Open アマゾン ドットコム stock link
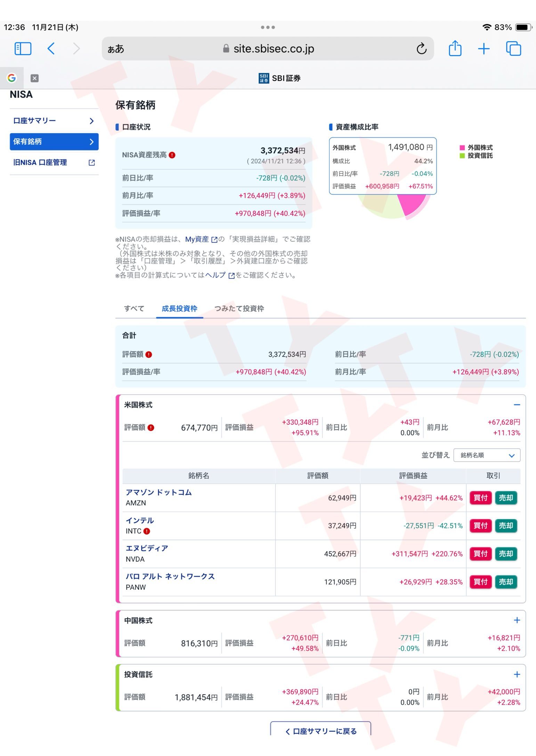 click(x=159, y=492)
